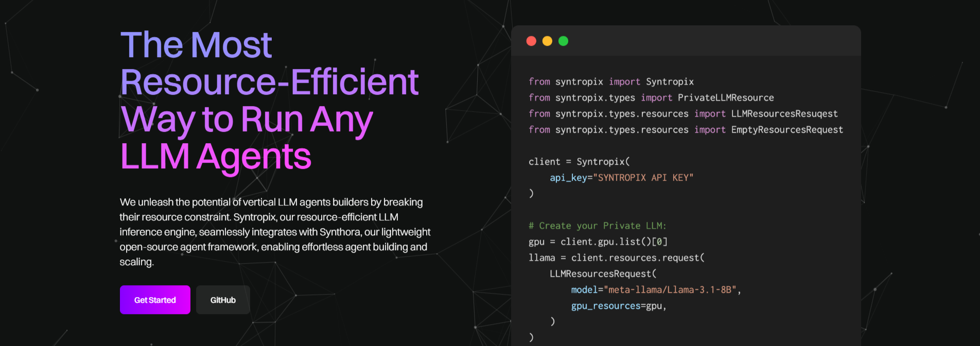The image size is (980, 346).
Task: Click the comment "# Create your Private LLM:"
Action: tap(597, 226)
